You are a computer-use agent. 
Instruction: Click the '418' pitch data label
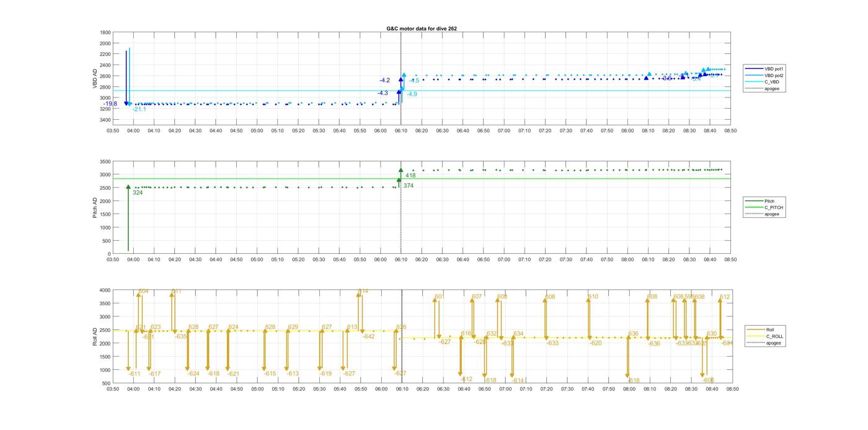coord(410,176)
